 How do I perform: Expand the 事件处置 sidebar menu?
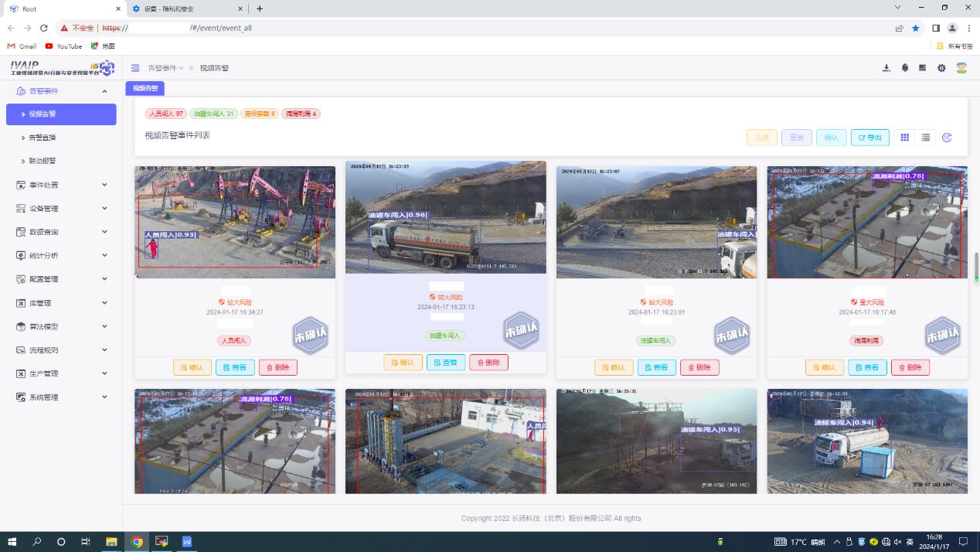62,185
